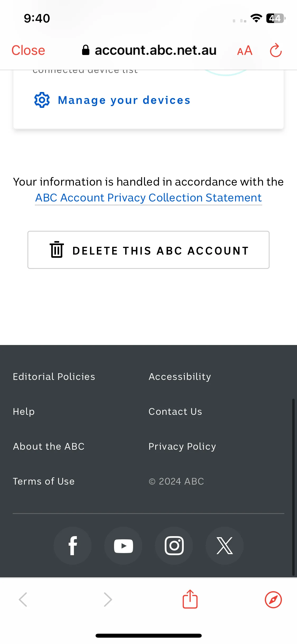Tap the share icon in bottom toolbar
Image resolution: width=297 pixels, height=644 pixels.
pyautogui.click(x=190, y=599)
